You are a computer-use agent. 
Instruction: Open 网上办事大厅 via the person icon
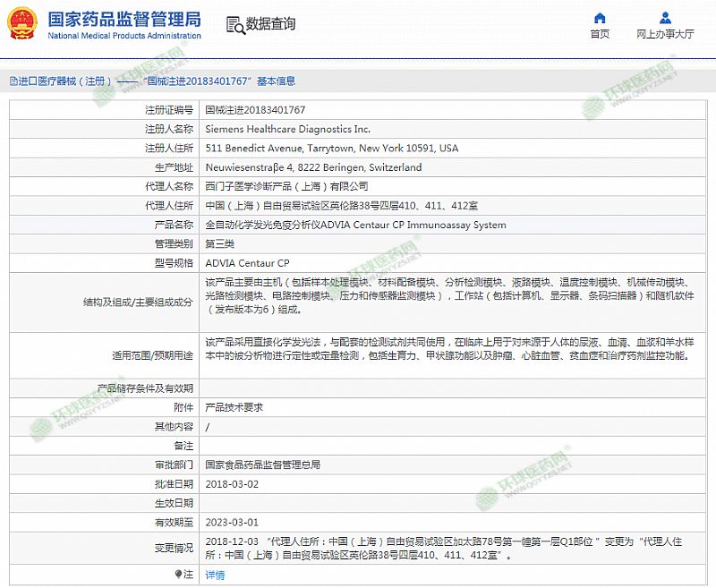pos(665,18)
